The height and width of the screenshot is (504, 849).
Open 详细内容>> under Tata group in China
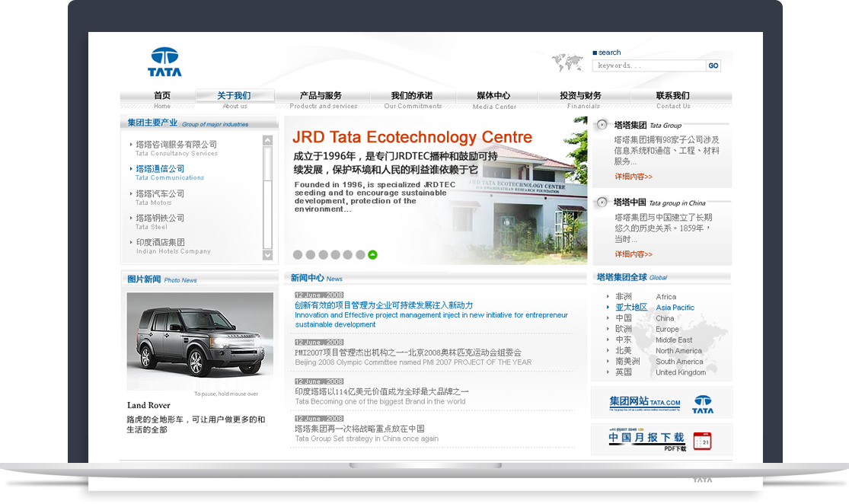click(x=633, y=254)
